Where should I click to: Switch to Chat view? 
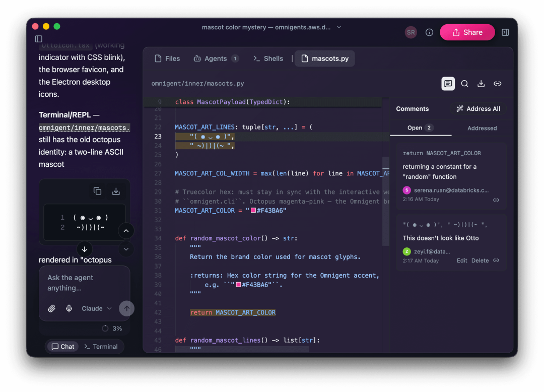click(x=63, y=347)
